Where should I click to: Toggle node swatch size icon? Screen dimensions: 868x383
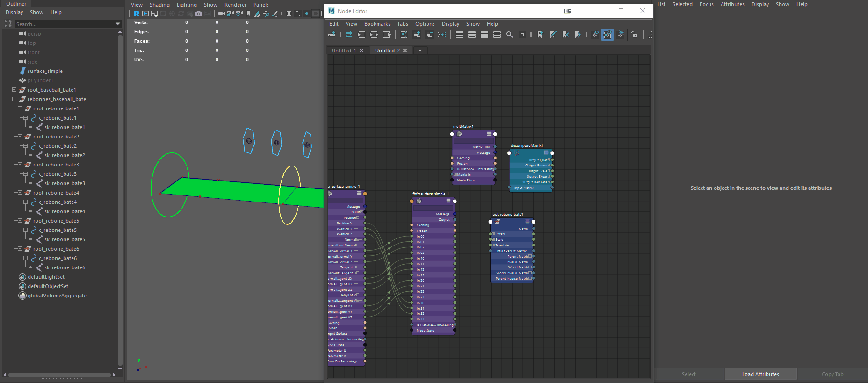522,35
